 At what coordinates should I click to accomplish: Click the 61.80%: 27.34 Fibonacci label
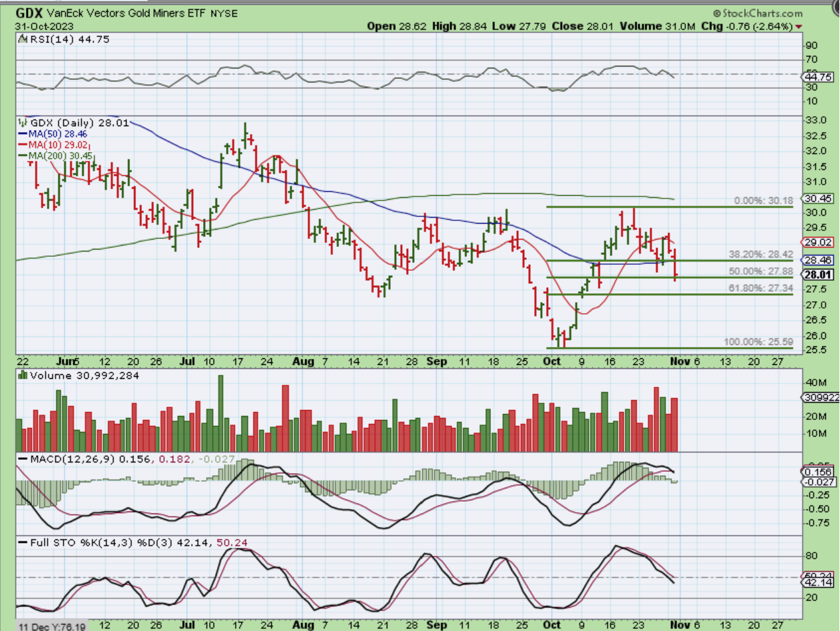[x=761, y=288]
